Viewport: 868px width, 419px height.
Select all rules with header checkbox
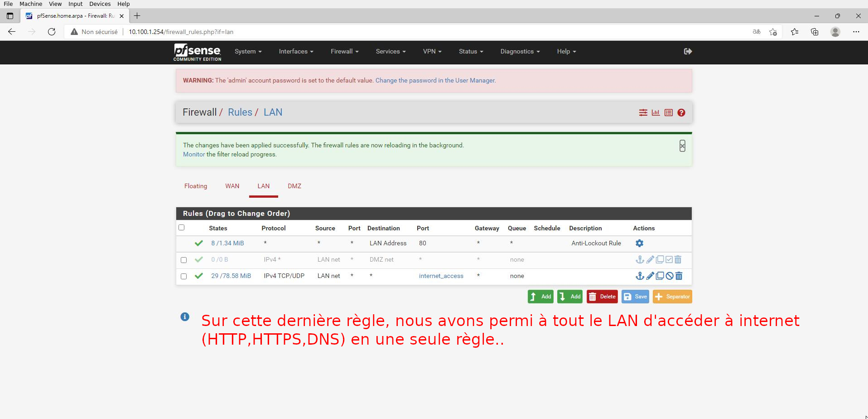point(181,227)
